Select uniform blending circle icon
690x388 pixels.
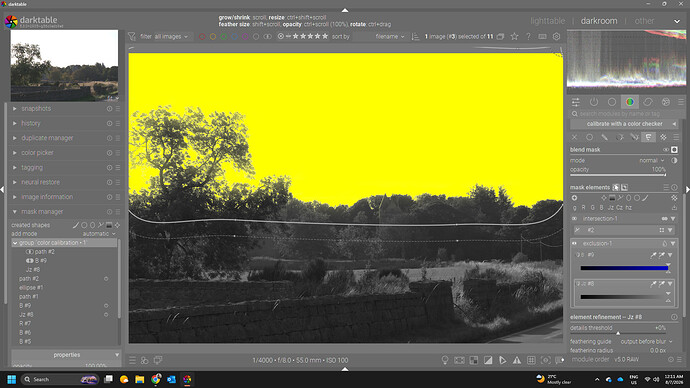pos(589,137)
